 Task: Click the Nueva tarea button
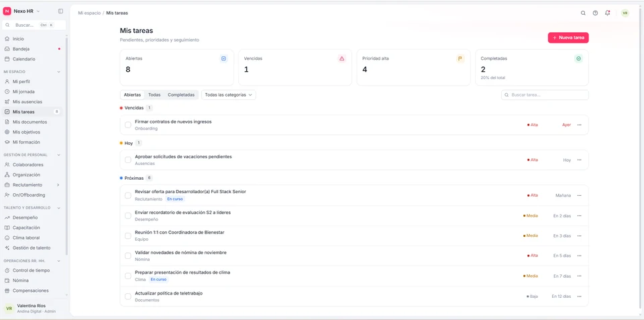tap(568, 38)
